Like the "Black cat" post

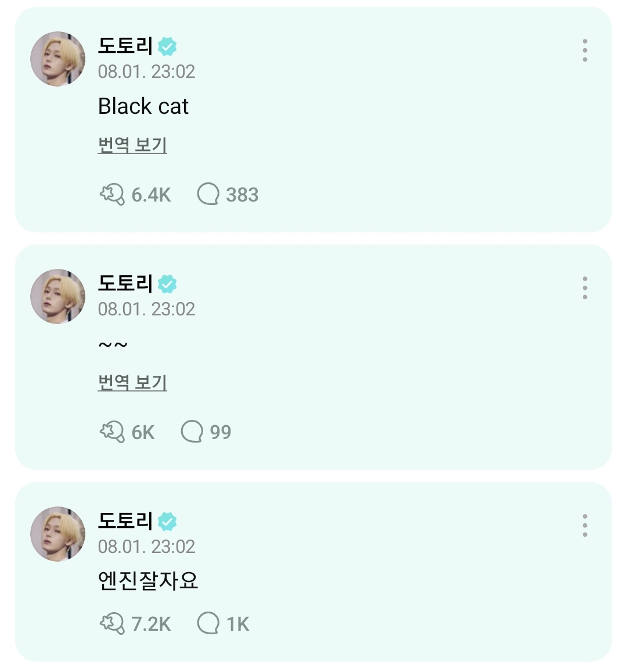tap(112, 195)
